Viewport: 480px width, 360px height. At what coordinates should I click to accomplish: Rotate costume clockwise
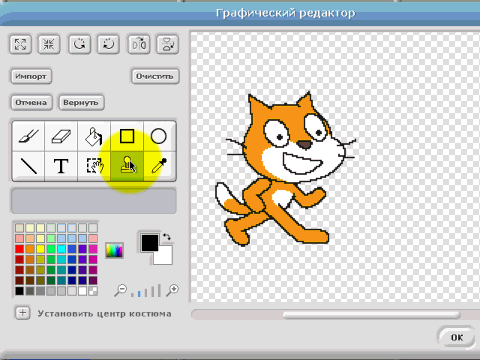point(108,44)
